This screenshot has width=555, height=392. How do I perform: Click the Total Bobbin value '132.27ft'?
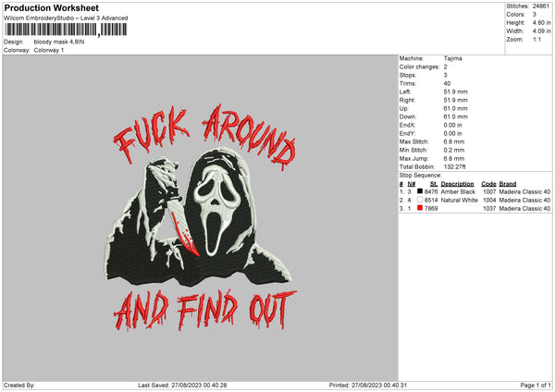(455, 166)
